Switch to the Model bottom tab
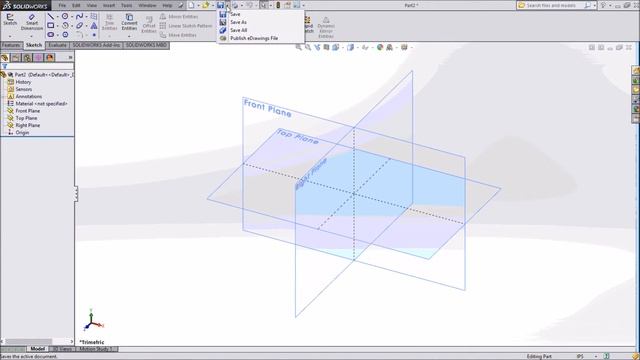Viewport: 640px width, 360px height. click(38, 349)
